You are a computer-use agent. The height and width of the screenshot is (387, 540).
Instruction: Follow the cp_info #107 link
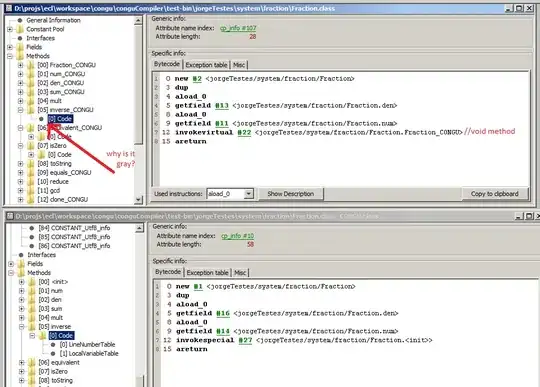tap(238, 28)
